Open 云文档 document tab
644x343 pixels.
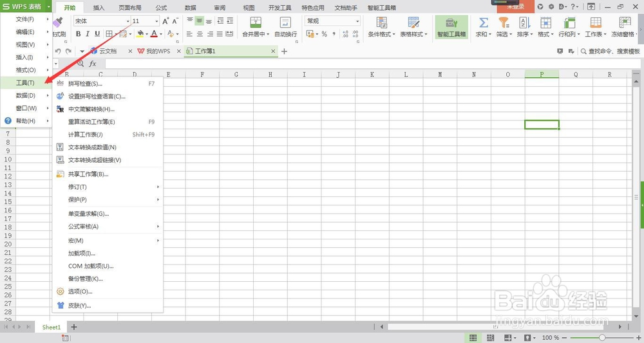[x=108, y=51]
